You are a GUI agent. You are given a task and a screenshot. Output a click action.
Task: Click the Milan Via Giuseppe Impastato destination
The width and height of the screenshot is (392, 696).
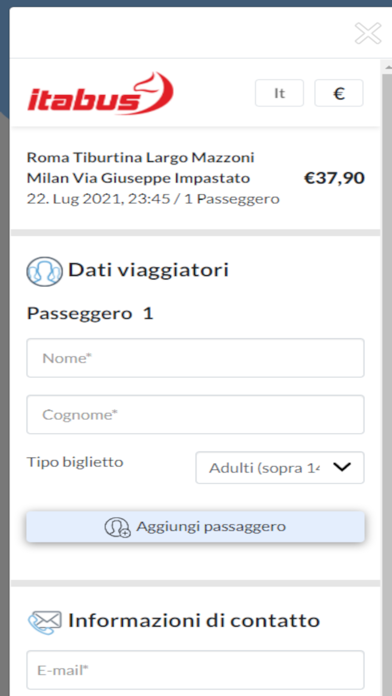(139, 178)
